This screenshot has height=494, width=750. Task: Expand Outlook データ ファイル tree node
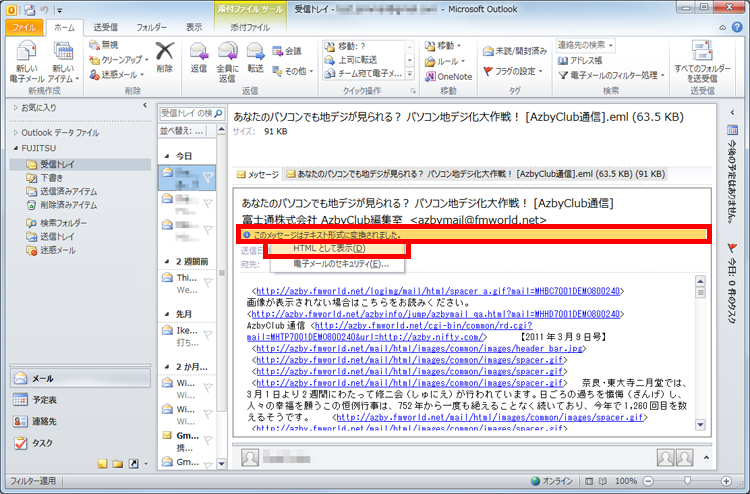point(16,132)
